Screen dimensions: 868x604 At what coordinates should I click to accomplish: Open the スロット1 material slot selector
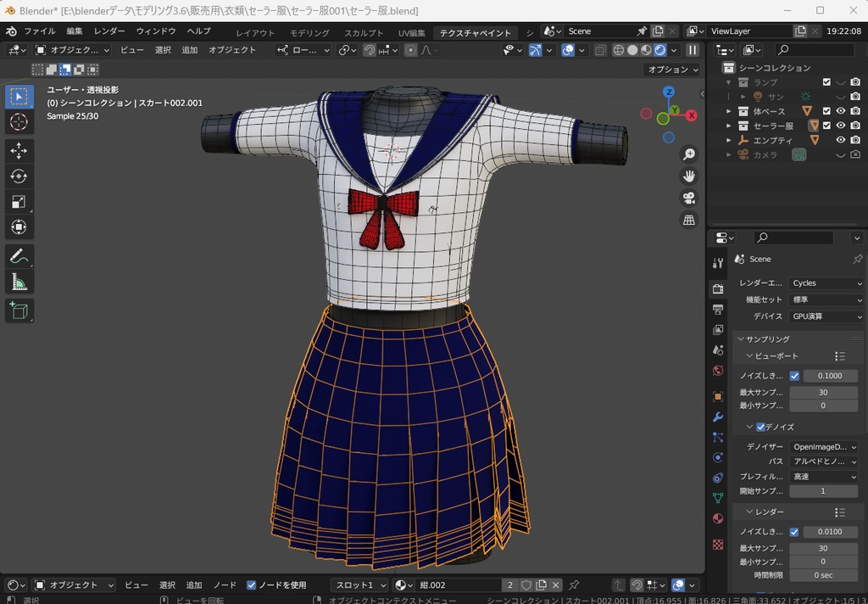point(359,585)
